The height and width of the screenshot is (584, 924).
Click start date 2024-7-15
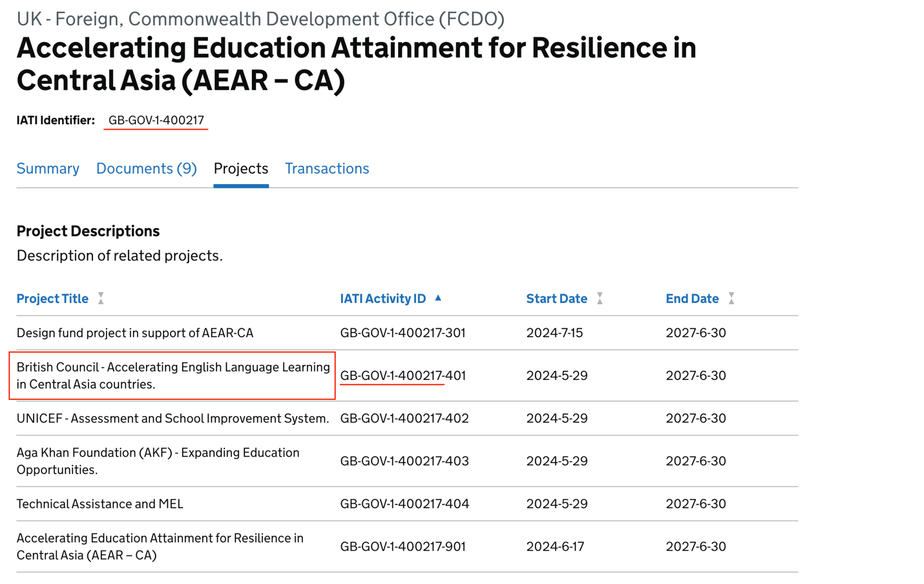click(554, 333)
